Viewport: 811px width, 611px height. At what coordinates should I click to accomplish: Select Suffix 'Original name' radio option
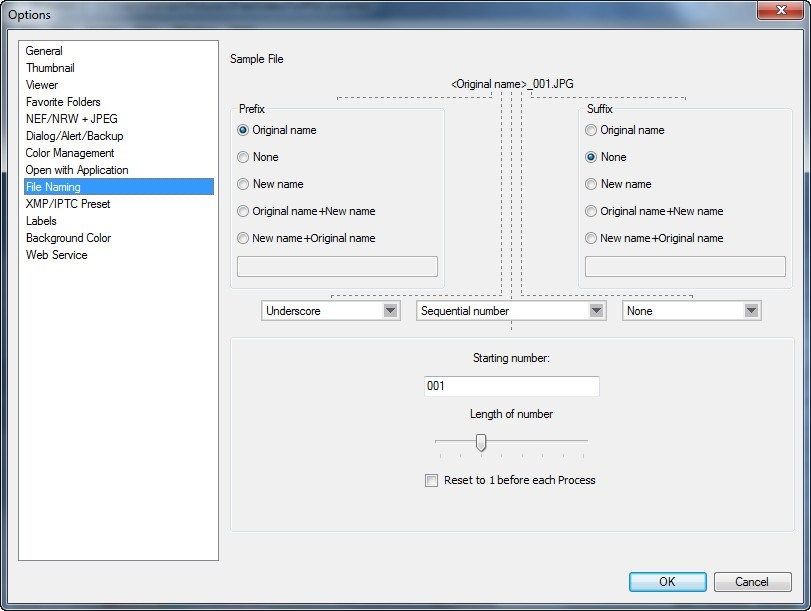tap(591, 130)
